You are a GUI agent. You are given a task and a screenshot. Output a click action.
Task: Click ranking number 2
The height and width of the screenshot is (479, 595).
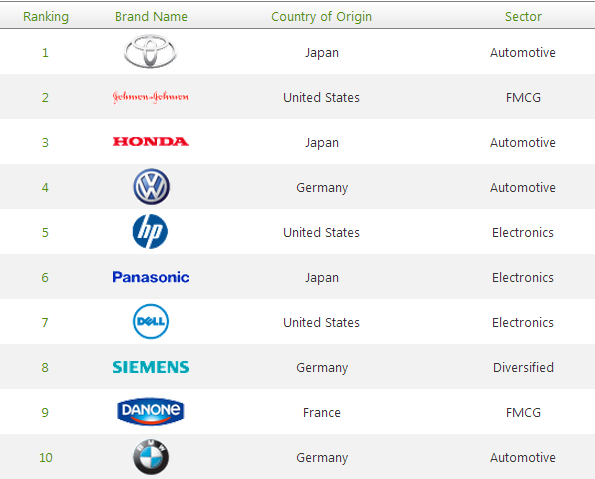(45, 98)
